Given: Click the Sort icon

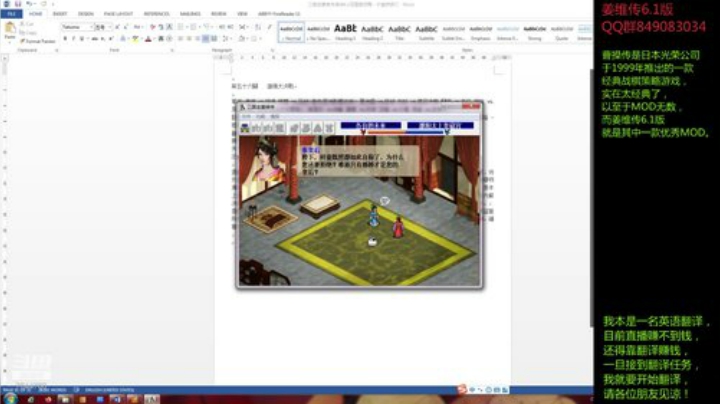Looking at the screenshot, I should pos(258,27).
